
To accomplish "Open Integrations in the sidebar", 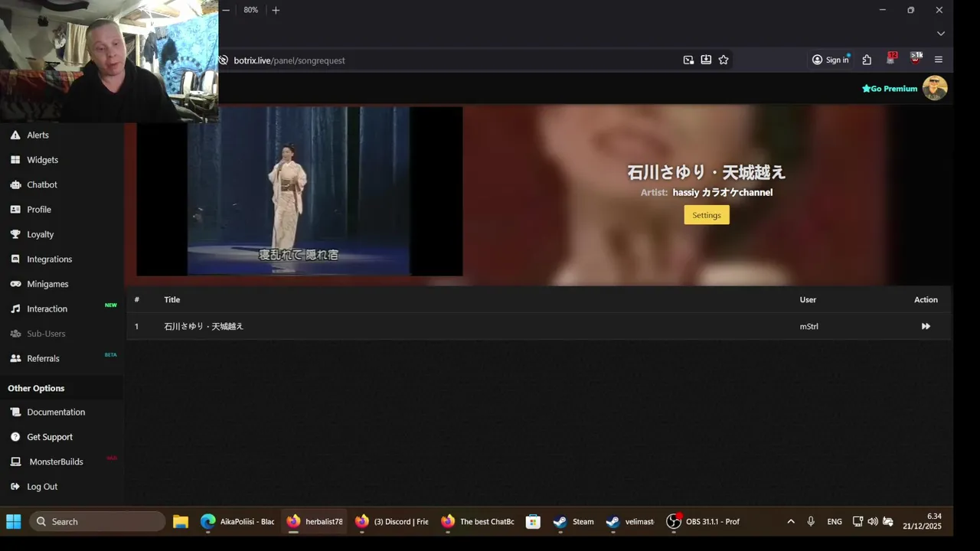I will pyautogui.click(x=49, y=259).
